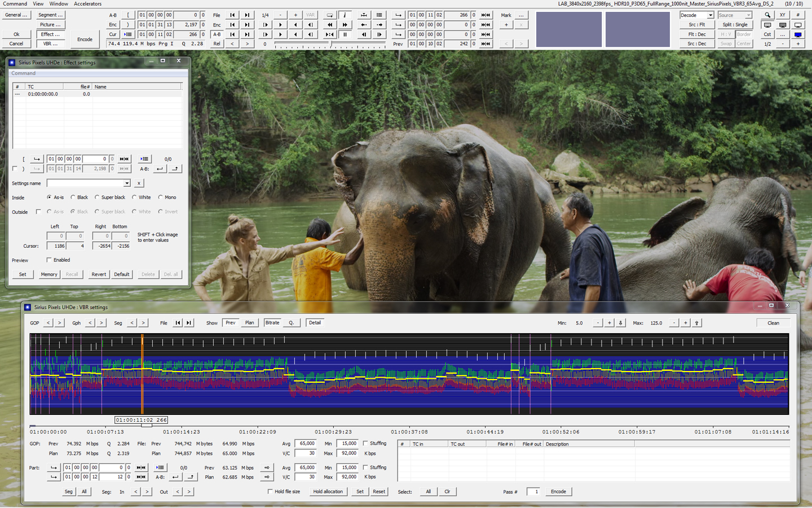Increase Min value with the + button
Image resolution: width=812 pixels, height=508 pixels.
pos(609,323)
